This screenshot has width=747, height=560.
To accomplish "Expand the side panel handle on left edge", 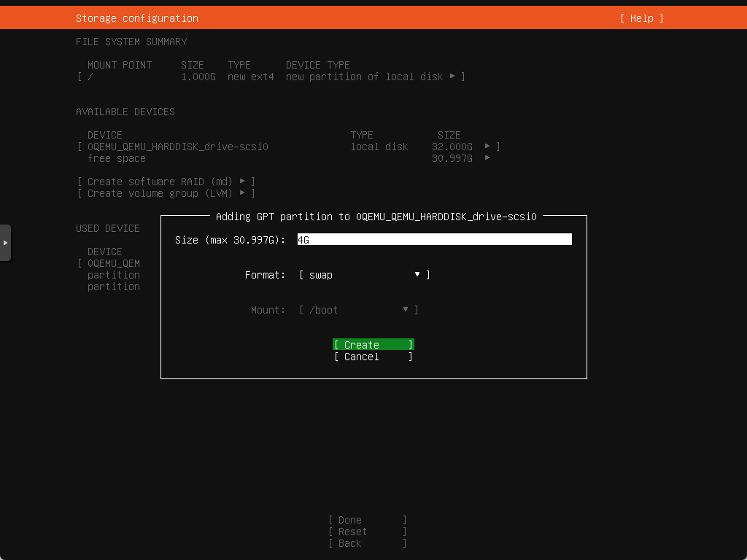I will (x=5, y=242).
